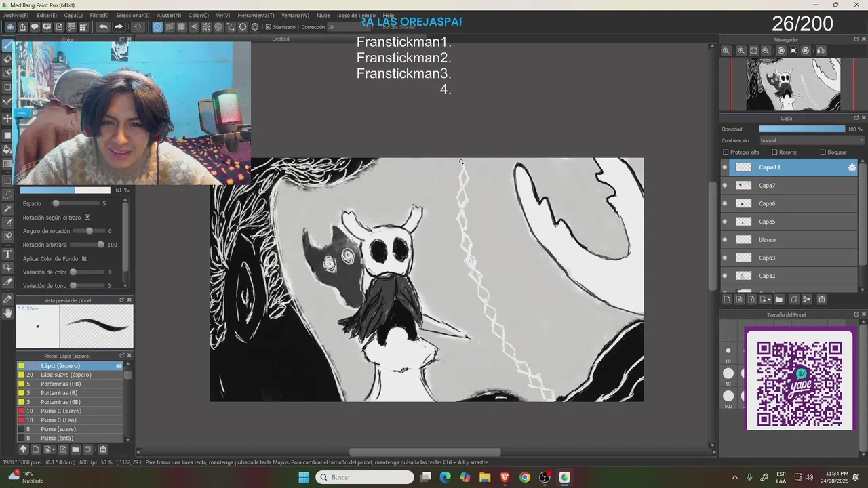The height and width of the screenshot is (488, 868).
Task: Toggle Aplicar Color de Fondo checkbox
Action: [85, 258]
